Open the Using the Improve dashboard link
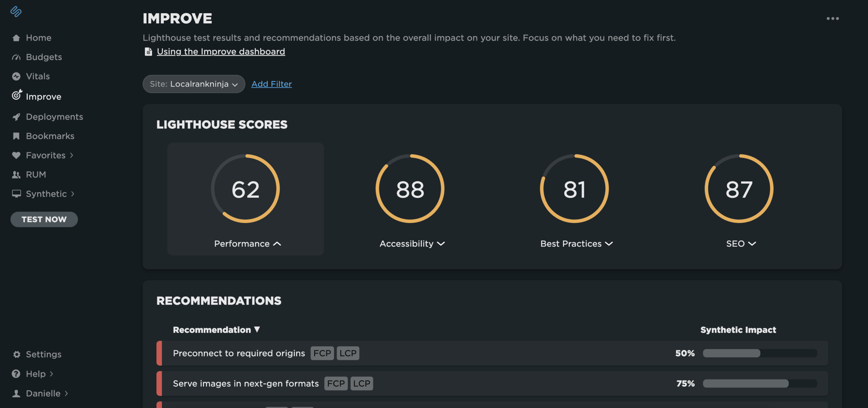Viewport: 868px width, 408px height. [x=220, y=51]
